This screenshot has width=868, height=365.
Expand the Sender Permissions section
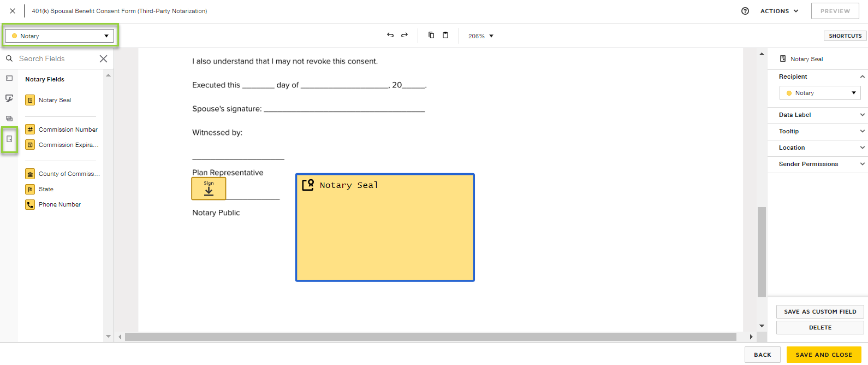coord(862,164)
